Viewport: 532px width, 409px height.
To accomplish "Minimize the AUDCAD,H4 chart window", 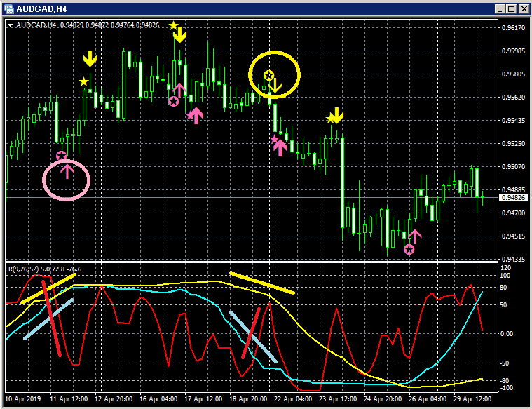I will 500,9.
